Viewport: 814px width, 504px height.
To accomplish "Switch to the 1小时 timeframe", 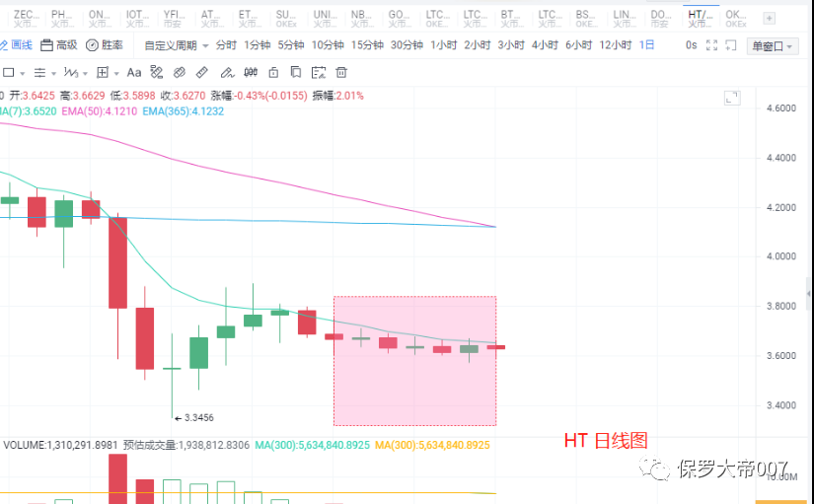I will (x=443, y=45).
